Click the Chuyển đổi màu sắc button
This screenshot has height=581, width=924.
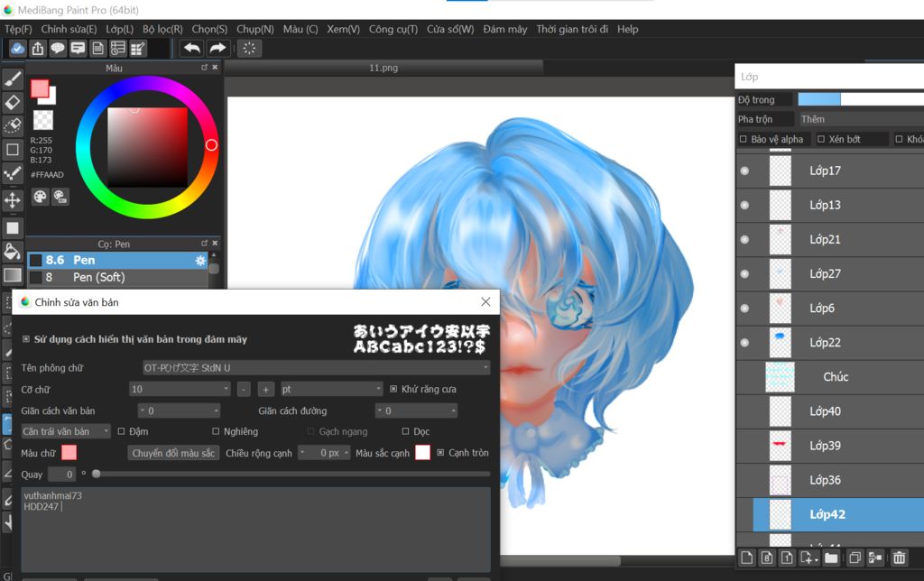(x=173, y=453)
